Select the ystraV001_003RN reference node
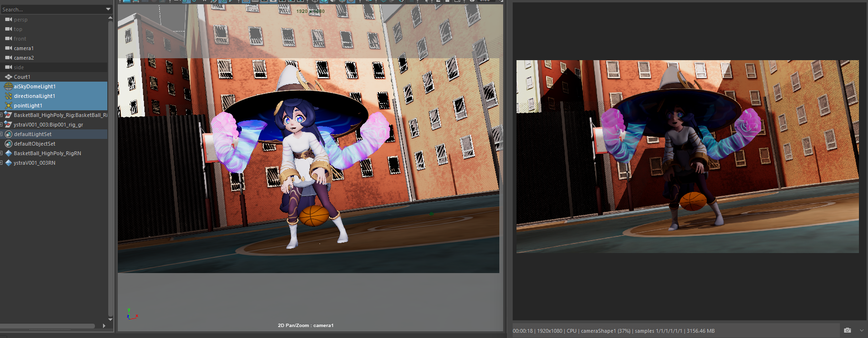The image size is (868, 338). pos(53,163)
